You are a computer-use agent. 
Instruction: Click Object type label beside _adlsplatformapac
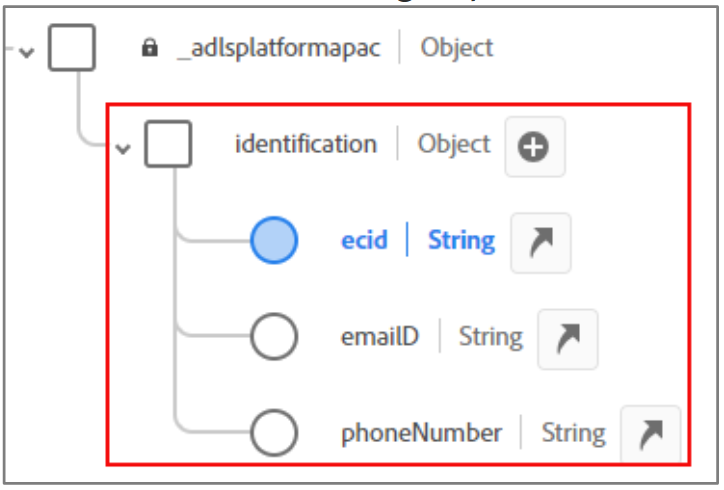coord(457,48)
